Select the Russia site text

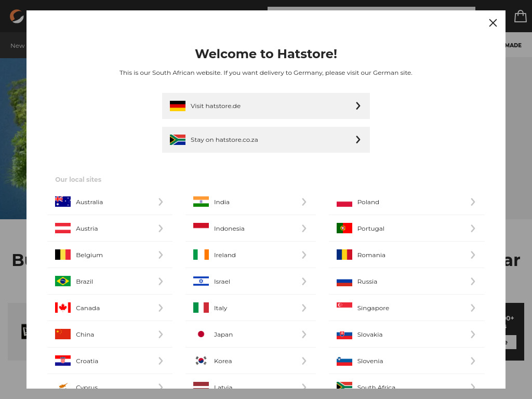pos(367,282)
